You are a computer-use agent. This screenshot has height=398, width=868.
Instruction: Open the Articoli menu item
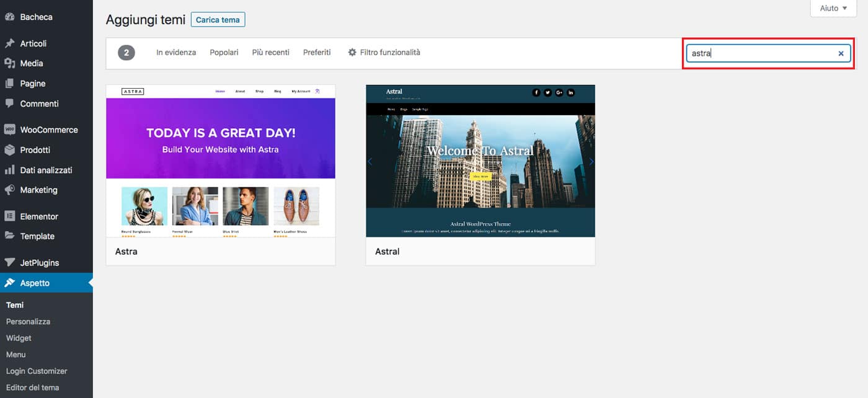coord(46,43)
